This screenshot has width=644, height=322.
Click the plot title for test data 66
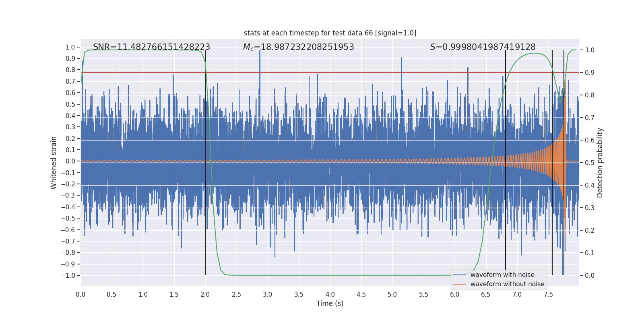(x=330, y=33)
